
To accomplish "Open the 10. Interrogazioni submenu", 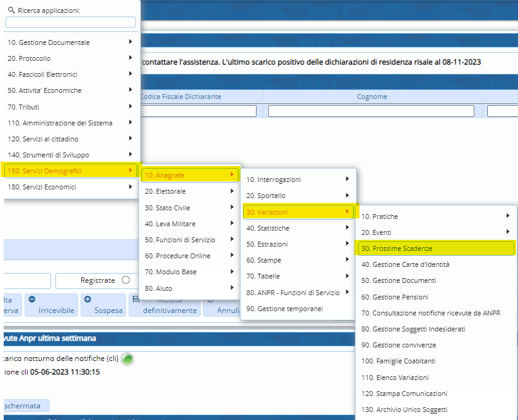I will [x=298, y=180].
